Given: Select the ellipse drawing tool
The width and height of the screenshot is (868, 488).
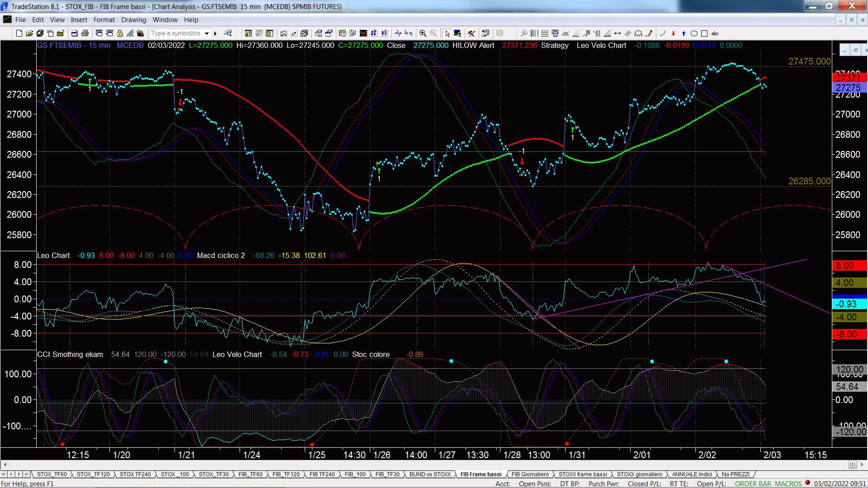Looking at the screenshot, I should (x=694, y=33).
